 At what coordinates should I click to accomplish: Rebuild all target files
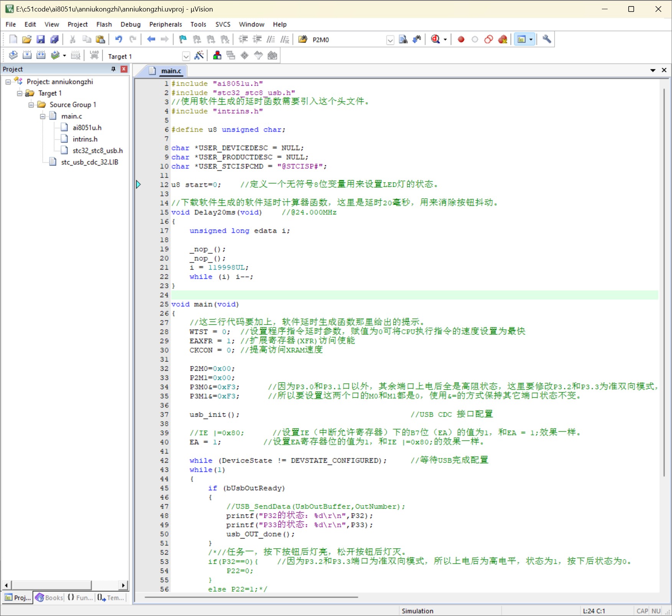pos(41,56)
